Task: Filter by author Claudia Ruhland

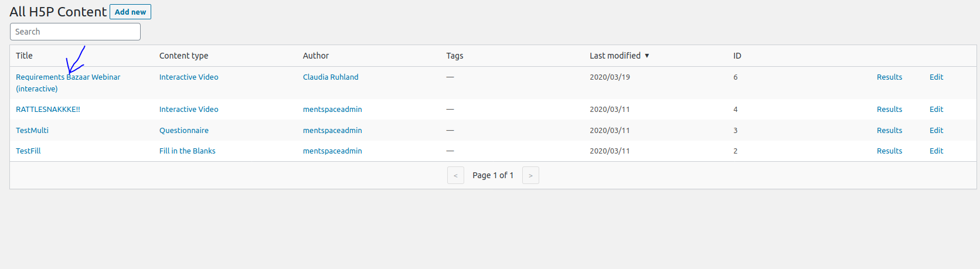Action: point(331,77)
